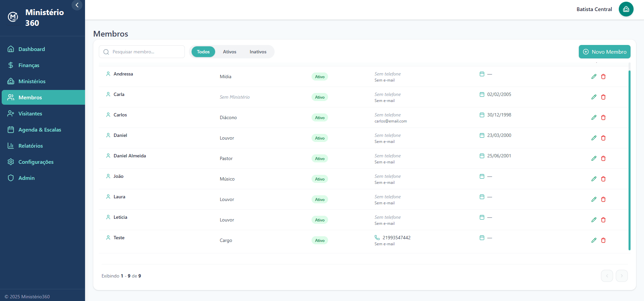Go to next page arrow
The image size is (644, 301).
(621, 276)
